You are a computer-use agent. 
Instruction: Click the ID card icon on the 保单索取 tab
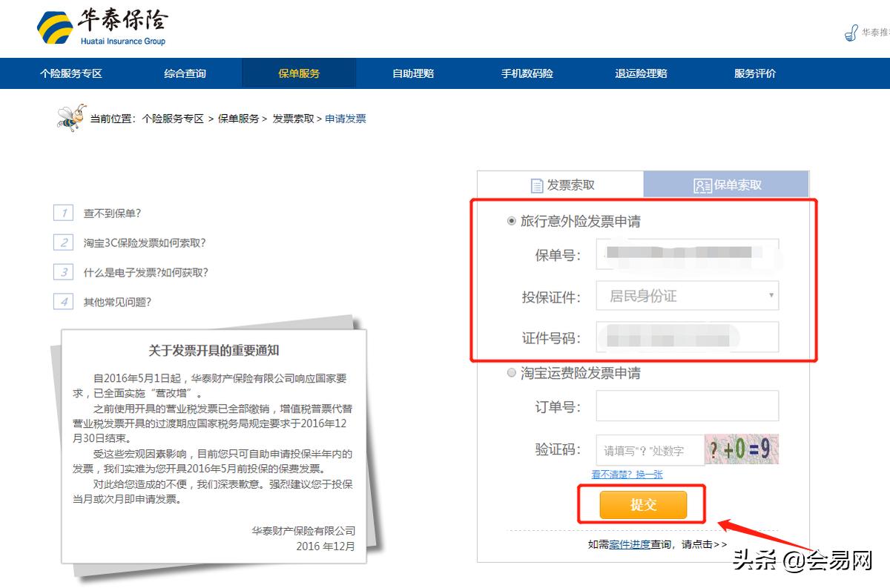tap(703, 185)
